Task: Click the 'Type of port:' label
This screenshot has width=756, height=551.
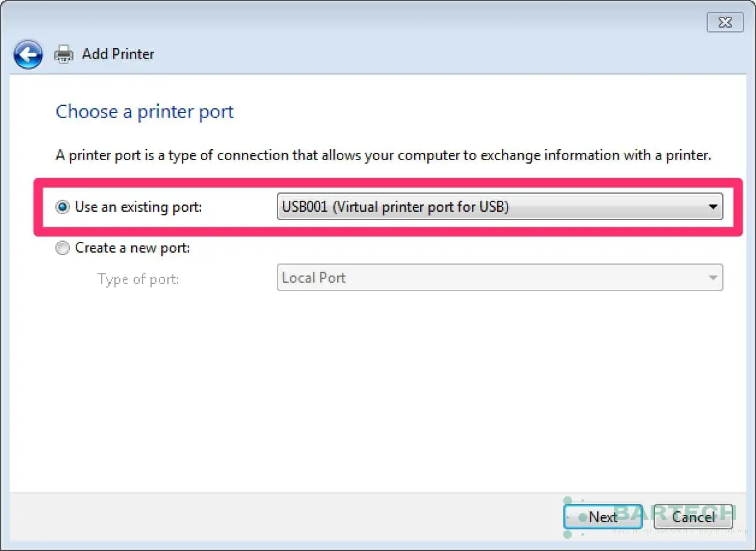Action: click(138, 279)
